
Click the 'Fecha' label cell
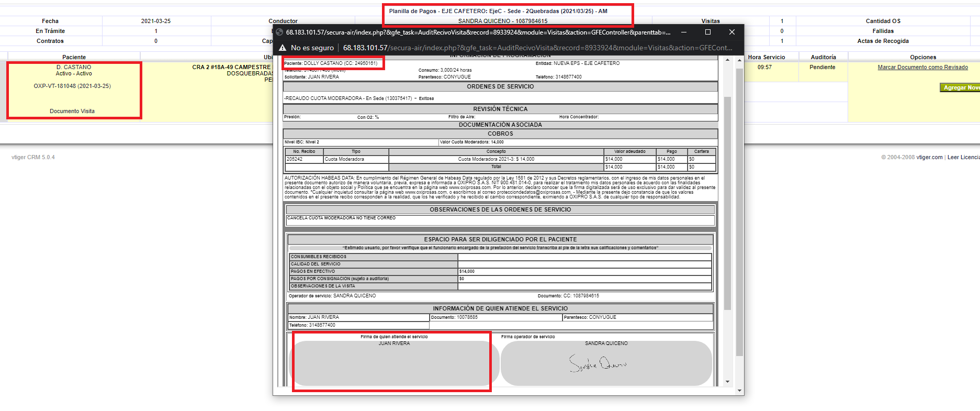pos(50,21)
